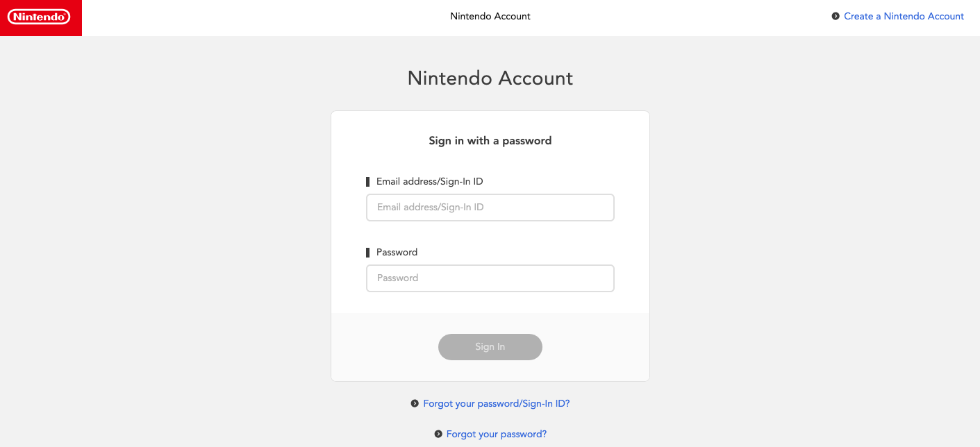Open the Forgot your password/Sign-In ID? link
980x447 pixels.
point(496,403)
